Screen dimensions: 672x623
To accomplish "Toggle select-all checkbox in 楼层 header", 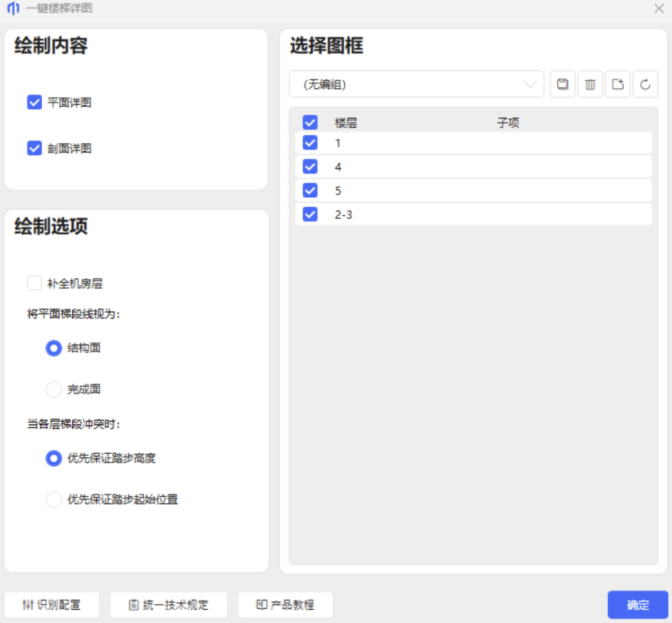I will point(310,123).
